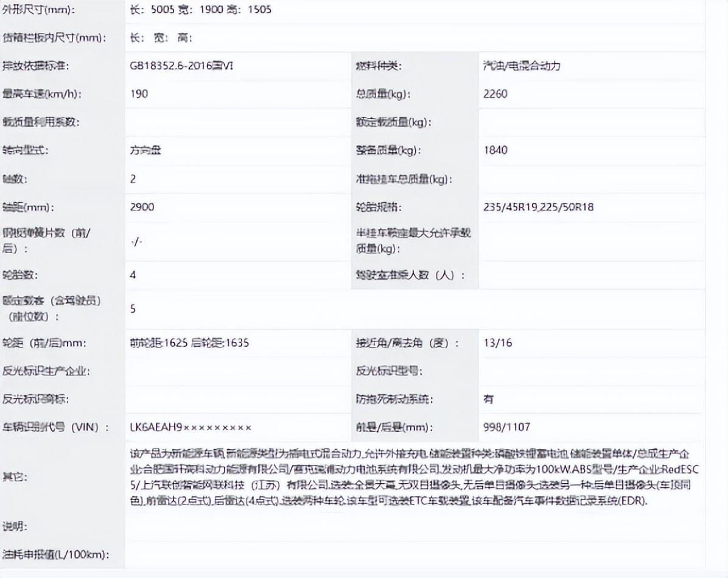Click the empty 说明 field
Viewport: 728px width, 578px height.
tap(414, 526)
